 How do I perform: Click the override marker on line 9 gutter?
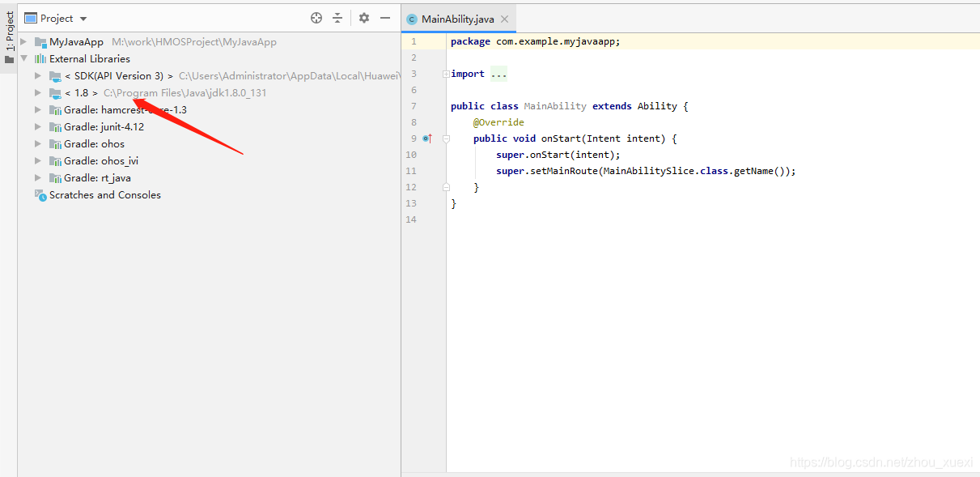tap(427, 138)
